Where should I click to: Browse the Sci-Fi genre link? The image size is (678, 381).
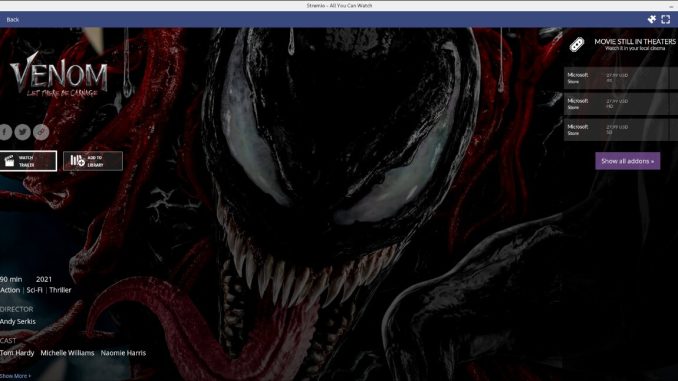[x=35, y=290]
